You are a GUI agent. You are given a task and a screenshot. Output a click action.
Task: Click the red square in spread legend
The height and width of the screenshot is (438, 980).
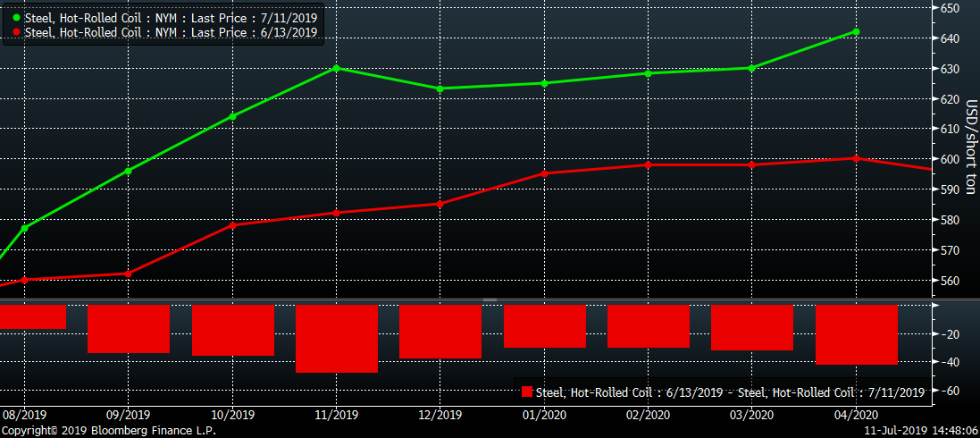[x=526, y=392]
